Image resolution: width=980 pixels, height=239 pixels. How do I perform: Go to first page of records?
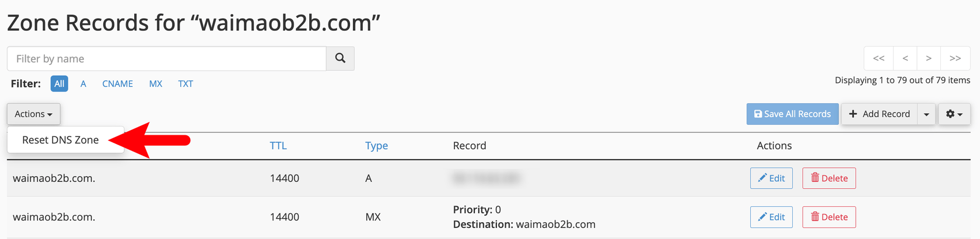pyautogui.click(x=878, y=58)
